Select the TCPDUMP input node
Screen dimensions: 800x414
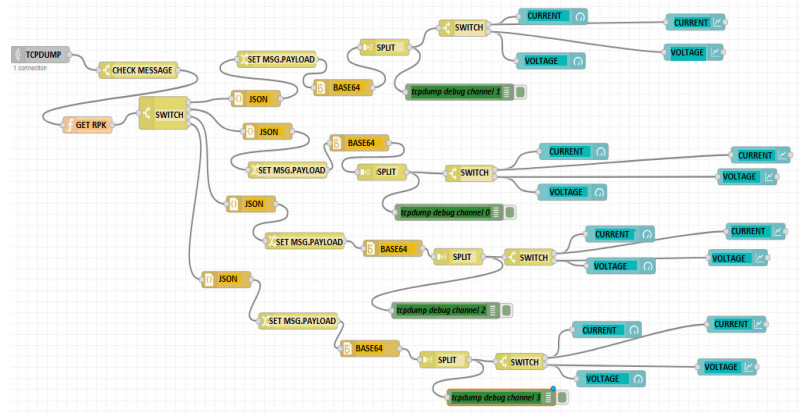point(40,53)
